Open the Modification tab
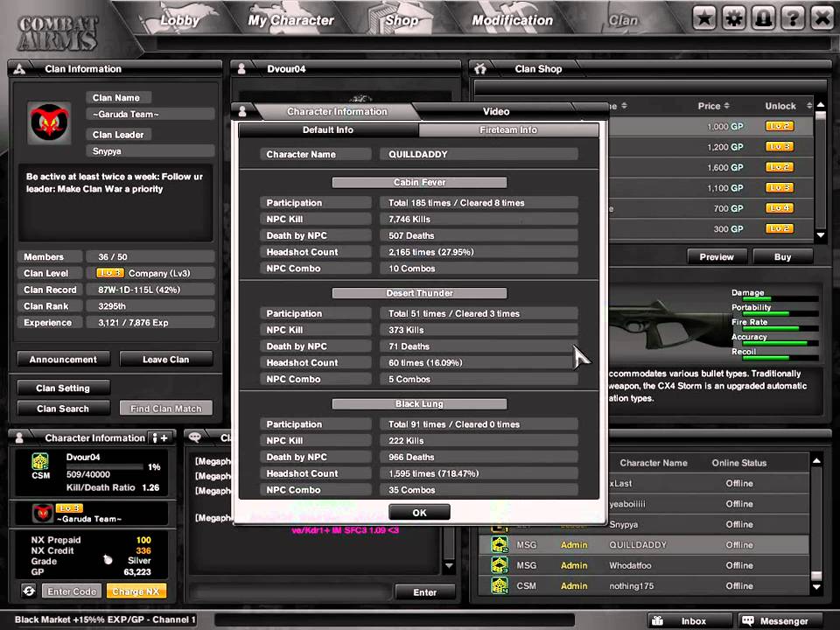The width and height of the screenshot is (840, 630). coord(512,20)
